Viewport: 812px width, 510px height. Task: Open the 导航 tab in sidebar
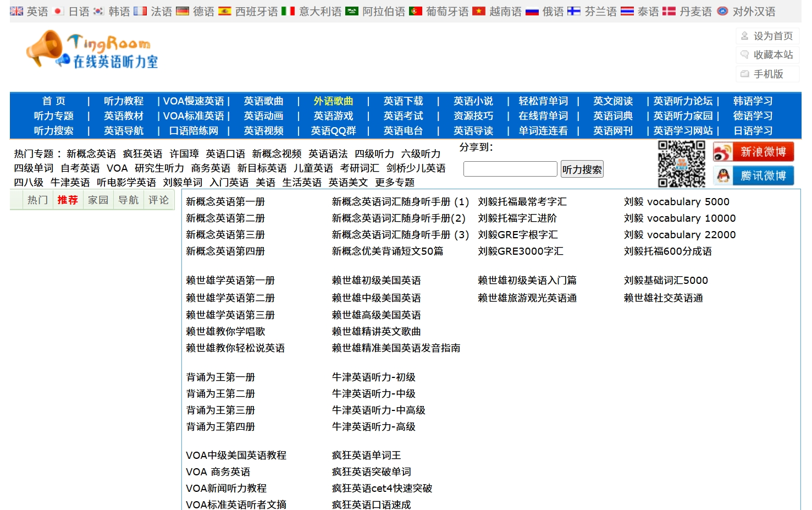coord(128,200)
